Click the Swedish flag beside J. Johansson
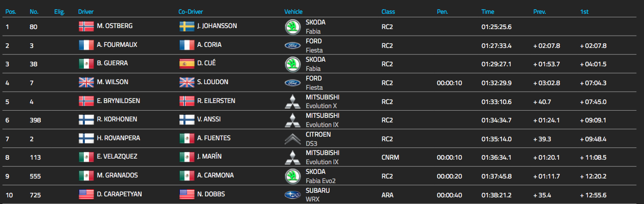Screen dimensions: 644x204 pyautogui.click(x=187, y=27)
